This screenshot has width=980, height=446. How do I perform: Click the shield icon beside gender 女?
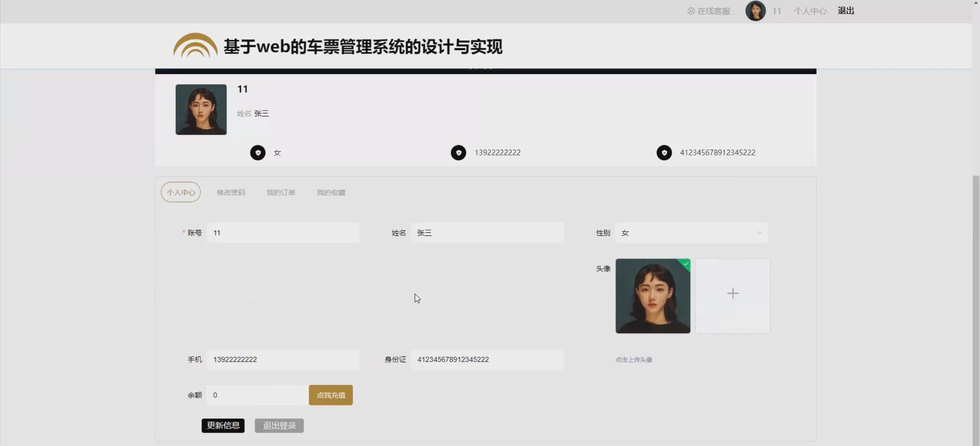(258, 152)
